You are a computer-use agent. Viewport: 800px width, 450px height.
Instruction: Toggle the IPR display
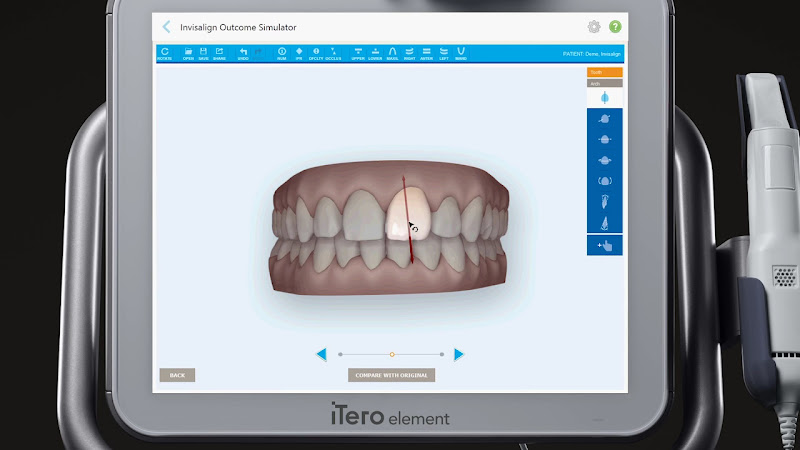299,51
